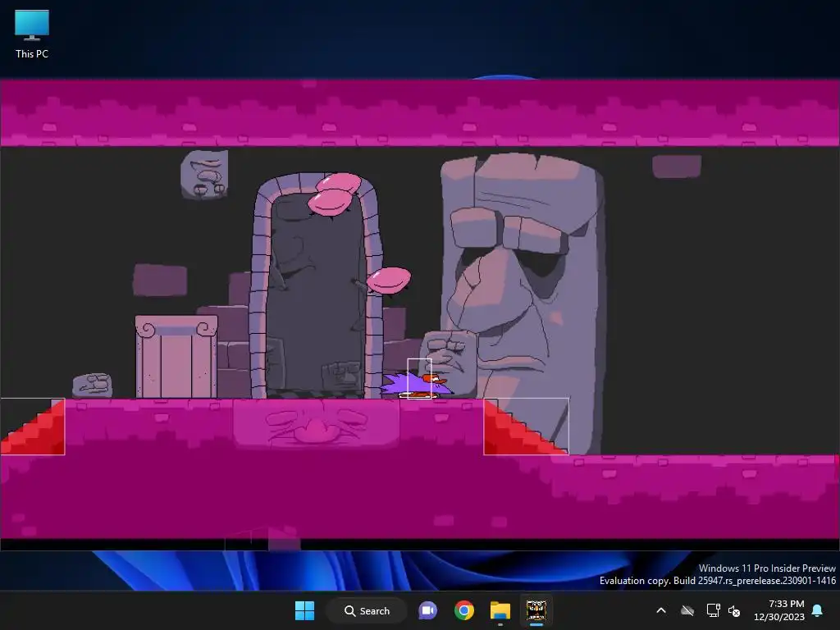This screenshot has height=630, width=840.
Task: Click the taskbar Search box
Action: coord(367,610)
